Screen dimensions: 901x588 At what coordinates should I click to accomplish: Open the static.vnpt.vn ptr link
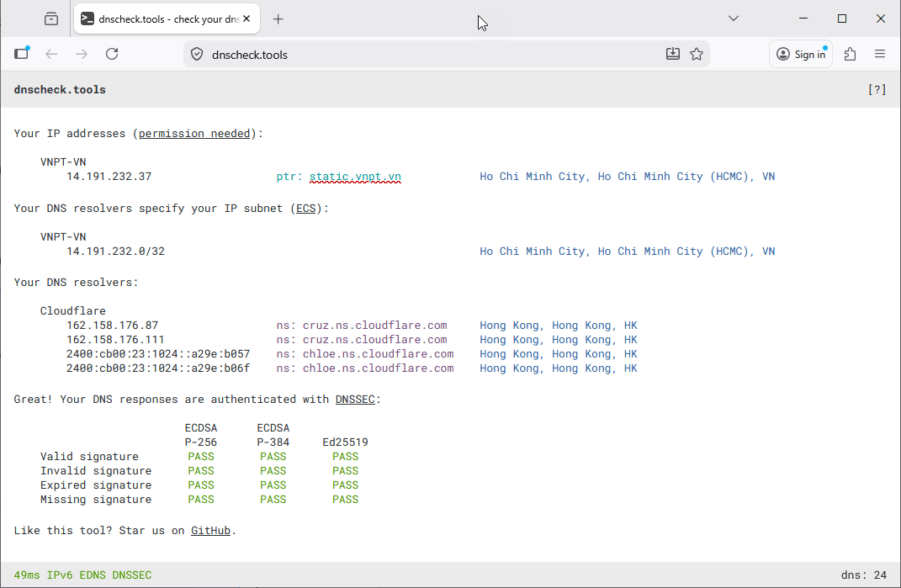[x=355, y=177]
